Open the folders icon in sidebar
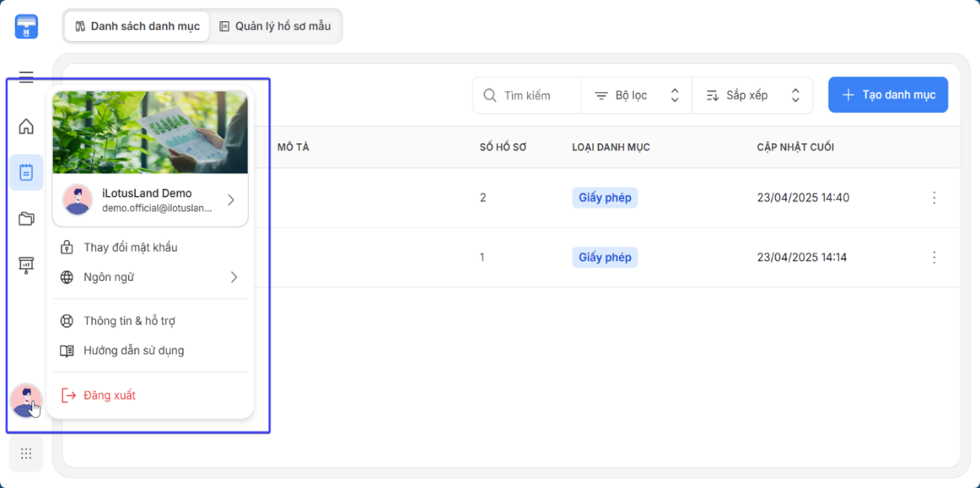This screenshot has height=488, width=980. tap(26, 219)
